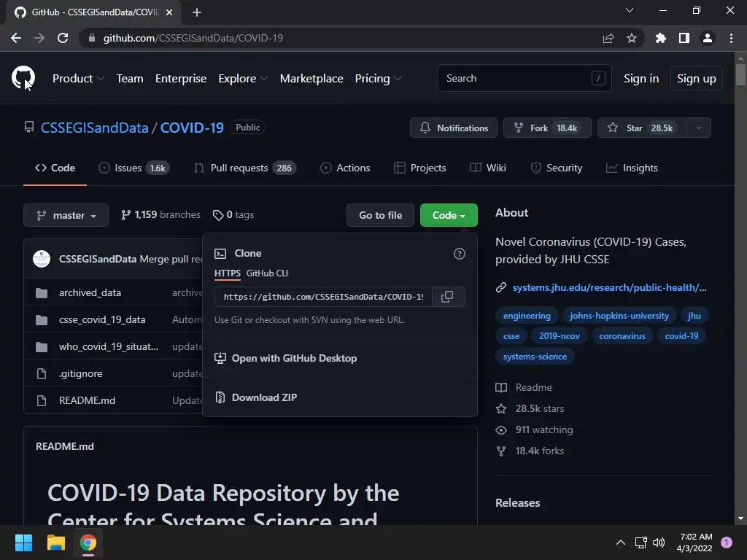Click the README.md file icon

[42, 400]
